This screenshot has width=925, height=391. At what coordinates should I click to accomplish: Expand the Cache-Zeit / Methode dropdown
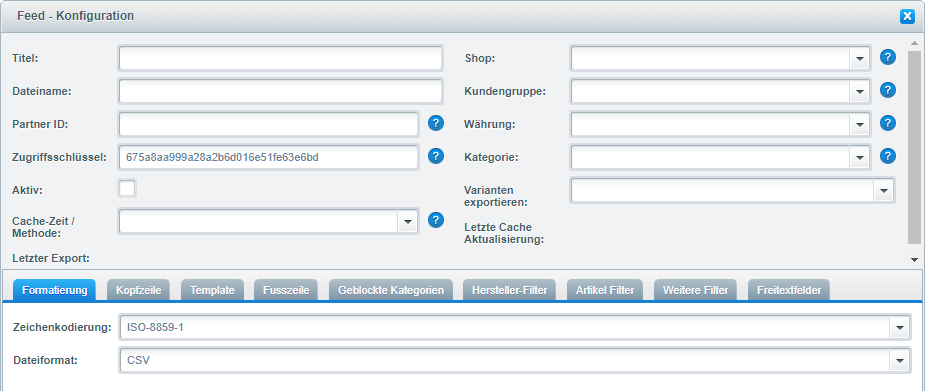[x=408, y=221]
